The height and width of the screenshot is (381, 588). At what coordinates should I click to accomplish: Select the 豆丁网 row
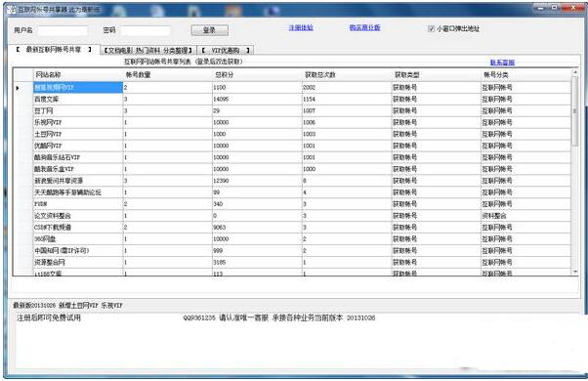[292, 111]
